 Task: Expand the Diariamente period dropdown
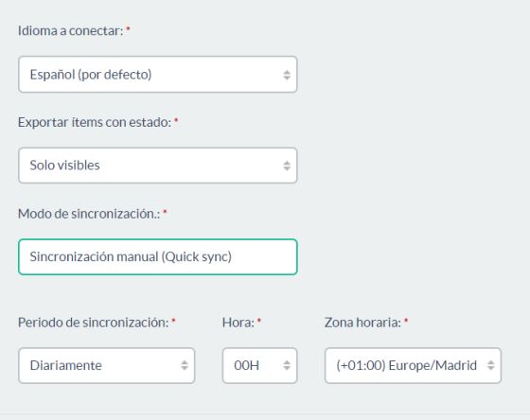(107, 365)
